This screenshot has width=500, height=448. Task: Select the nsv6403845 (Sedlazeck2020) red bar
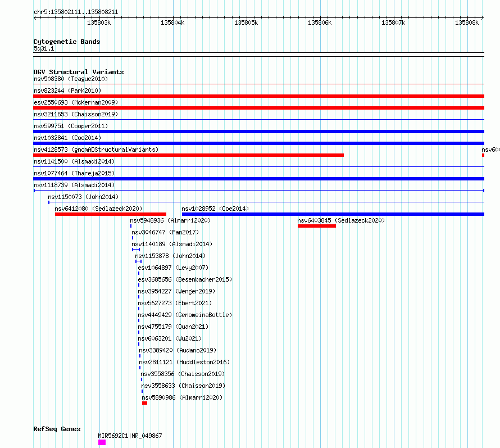click(x=317, y=226)
